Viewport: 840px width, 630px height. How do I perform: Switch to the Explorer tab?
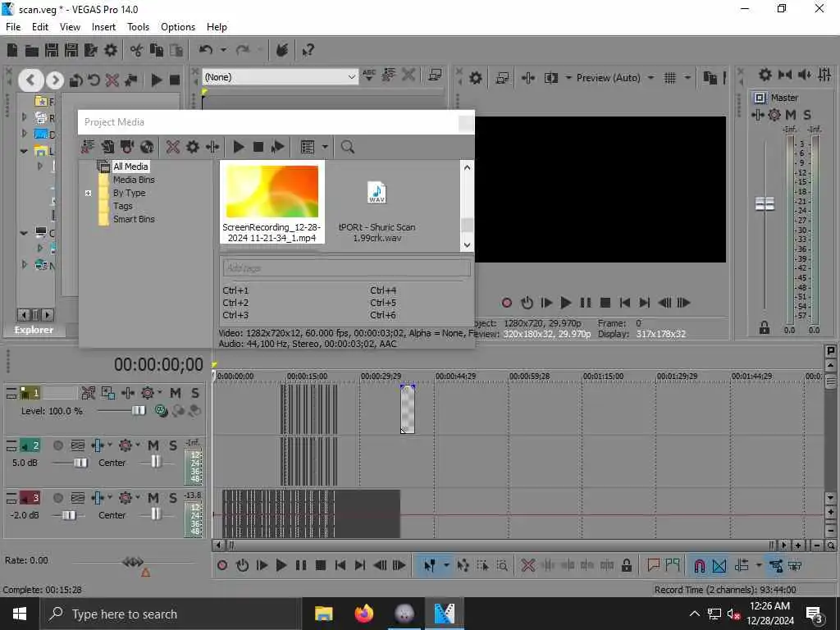click(x=34, y=330)
